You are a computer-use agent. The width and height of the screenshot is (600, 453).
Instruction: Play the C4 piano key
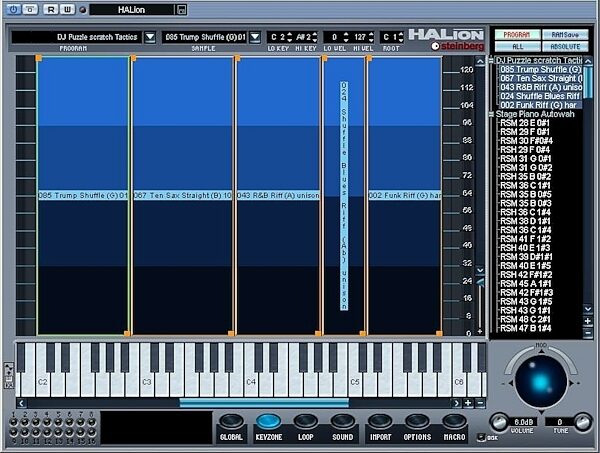[x=251, y=383]
